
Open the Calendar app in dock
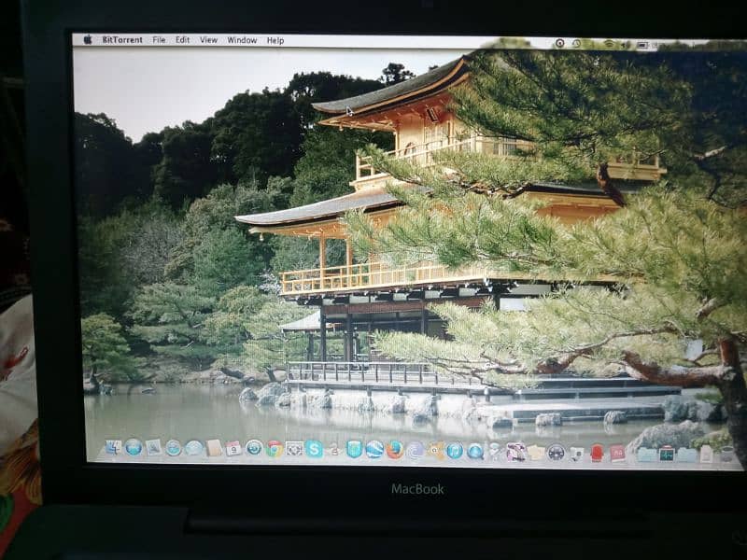[233, 449]
